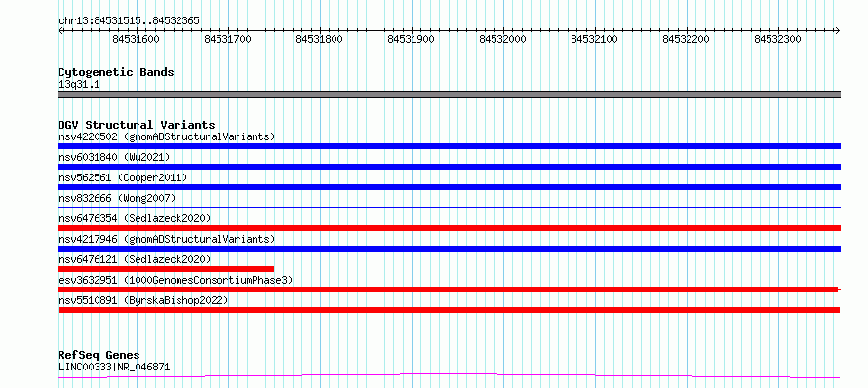Image resolution: width=868 pixels, height=388 pixels.
Task: Click the magenta LINC00333 gene line
Action: tap(449, 376)
